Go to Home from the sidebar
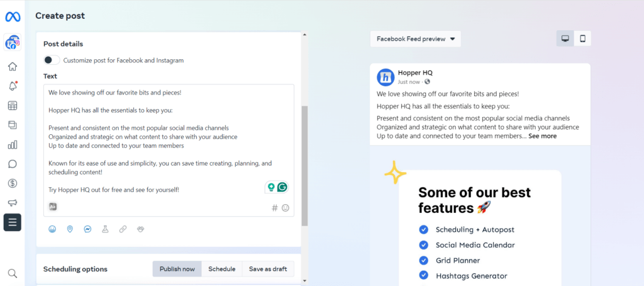The width and height of the screenshot is (644, 286). pos(13,66)
